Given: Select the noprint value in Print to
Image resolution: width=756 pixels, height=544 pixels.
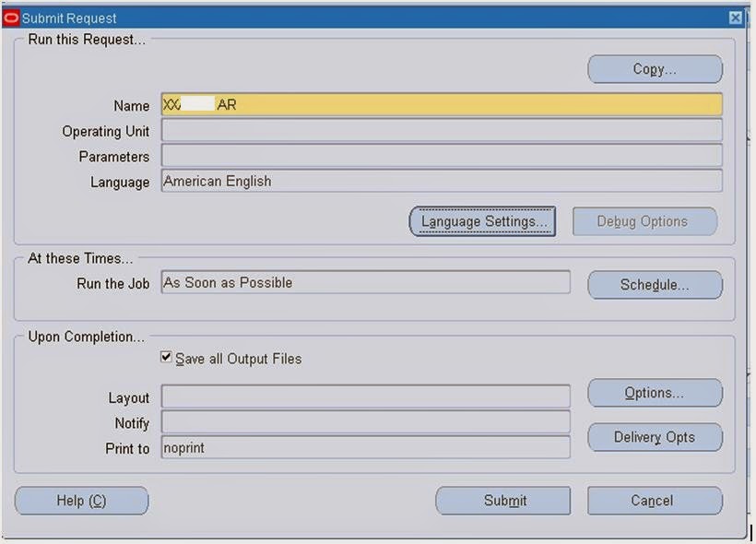Looking at the screenshot, I should pos(365,449).
